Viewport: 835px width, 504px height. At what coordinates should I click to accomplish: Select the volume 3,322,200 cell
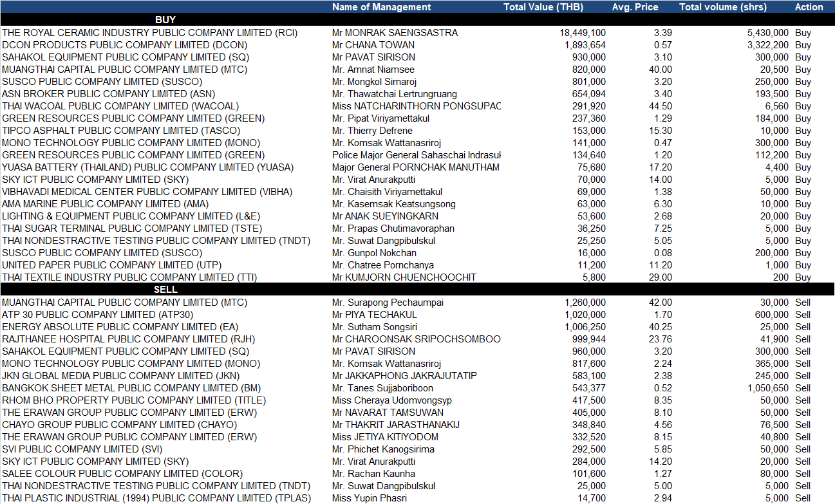(x=768, y=44)
